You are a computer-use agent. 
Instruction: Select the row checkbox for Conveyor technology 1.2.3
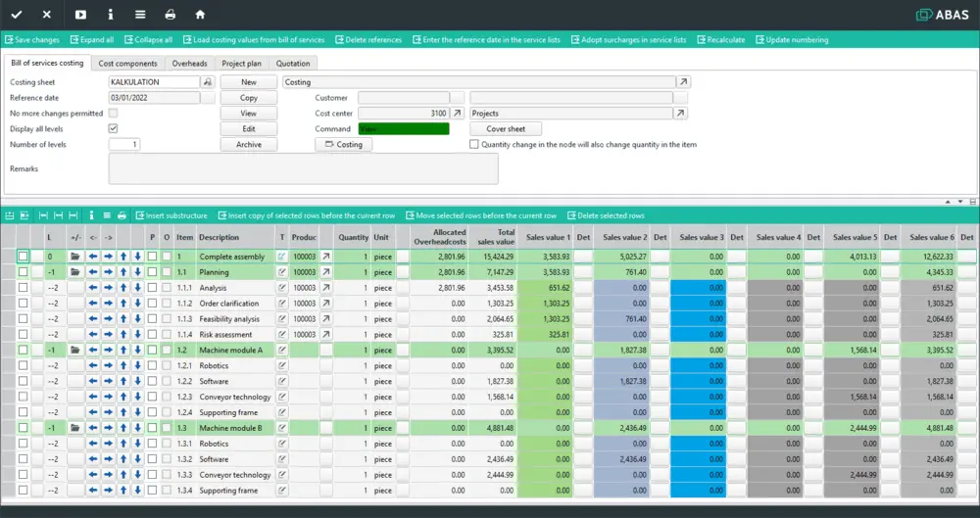(x=24, y=397)
